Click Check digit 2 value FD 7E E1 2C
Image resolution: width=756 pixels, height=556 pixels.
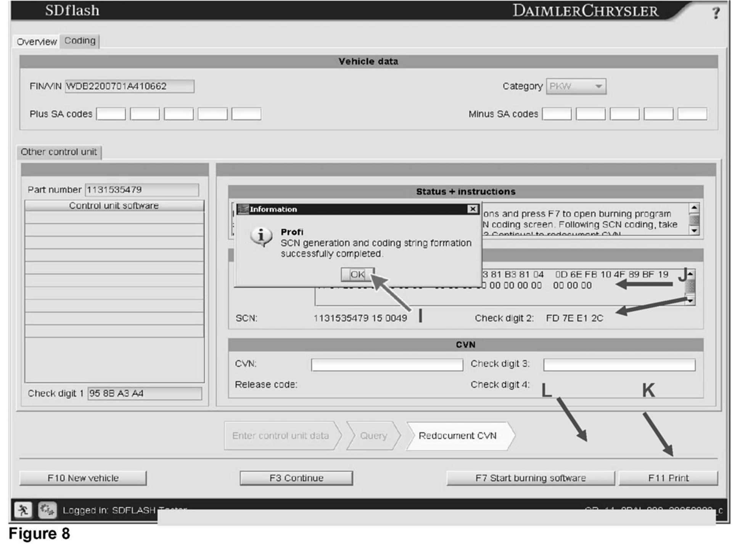[x=574, y=318]
